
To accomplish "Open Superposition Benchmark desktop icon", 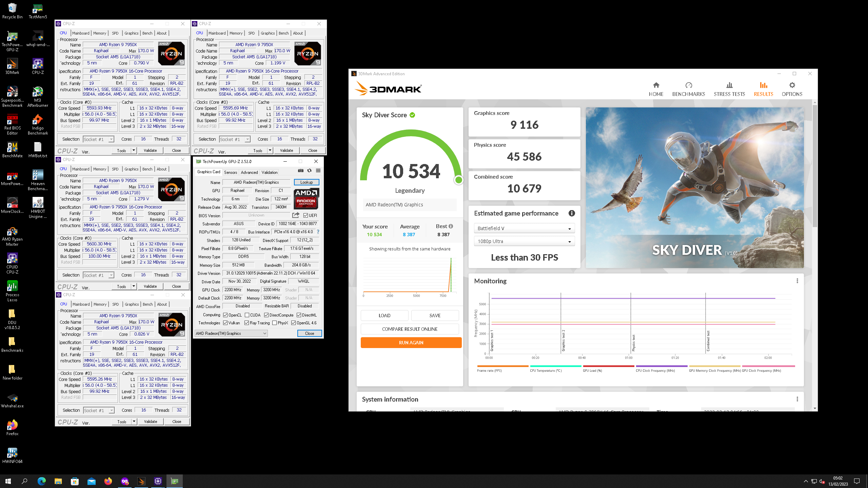I will click(x=12, y=97).
